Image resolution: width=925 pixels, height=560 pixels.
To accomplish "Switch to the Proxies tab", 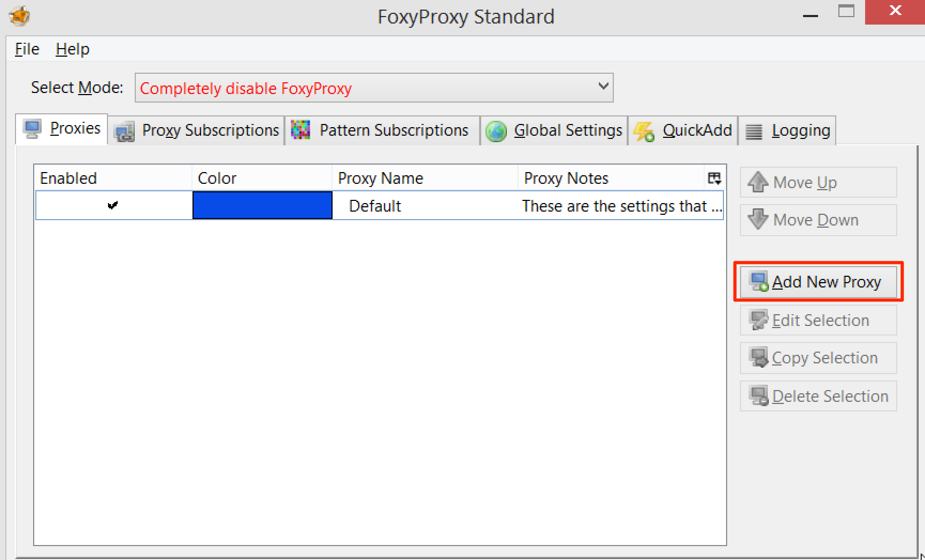I will pyautogui.click(x=62, y=129).
